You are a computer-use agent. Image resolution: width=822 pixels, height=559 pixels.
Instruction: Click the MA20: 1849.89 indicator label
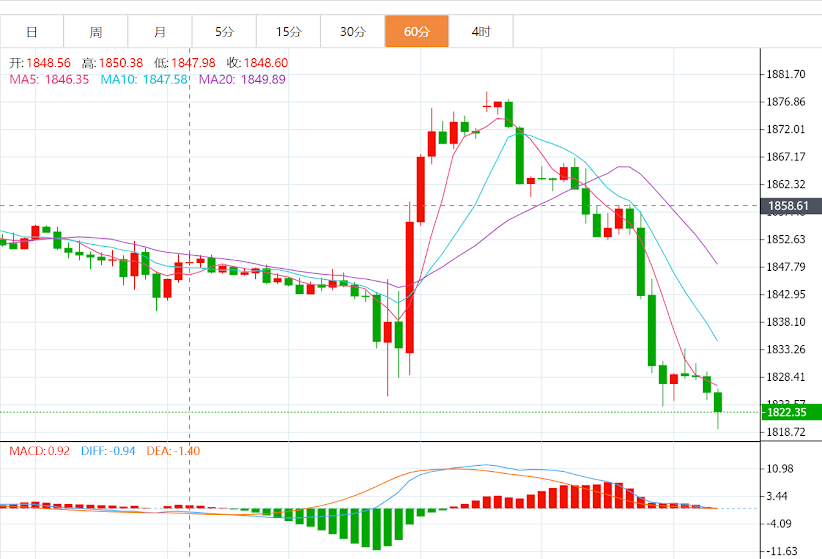click(242, 80)
